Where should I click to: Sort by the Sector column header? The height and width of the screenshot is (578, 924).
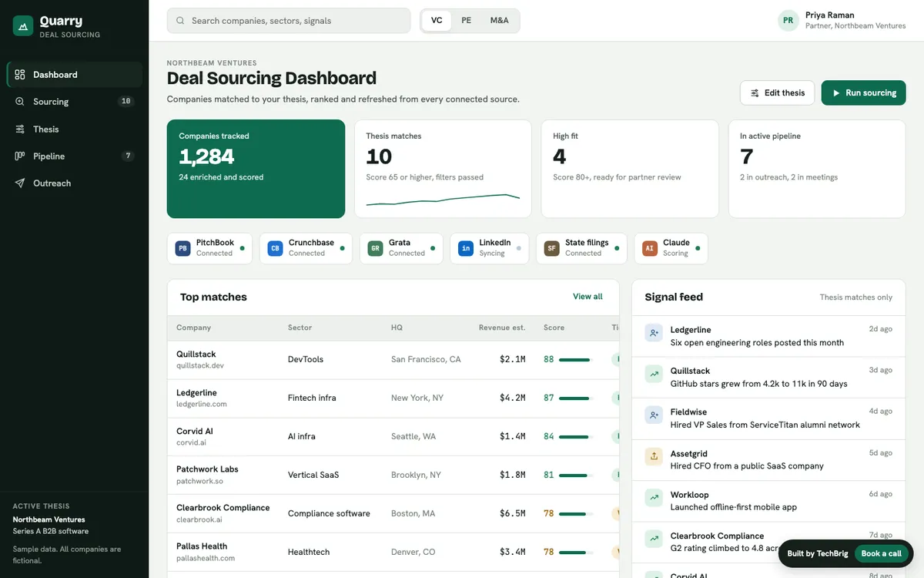coord(300,328)
